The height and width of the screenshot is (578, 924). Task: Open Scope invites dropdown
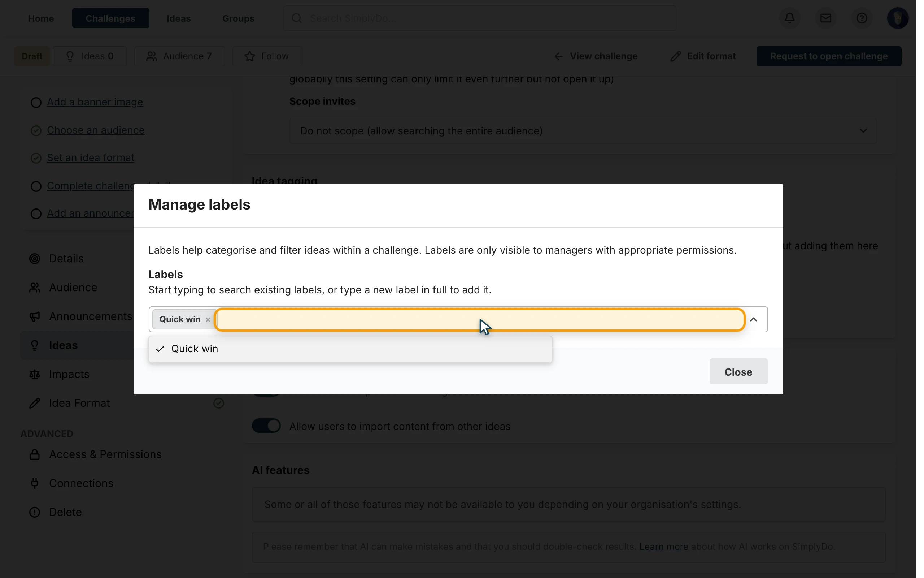(583, 131)
